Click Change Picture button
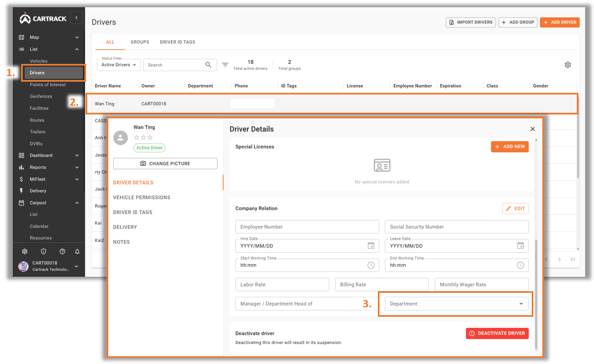Screen dimensions: 594x364 point(165,163)
